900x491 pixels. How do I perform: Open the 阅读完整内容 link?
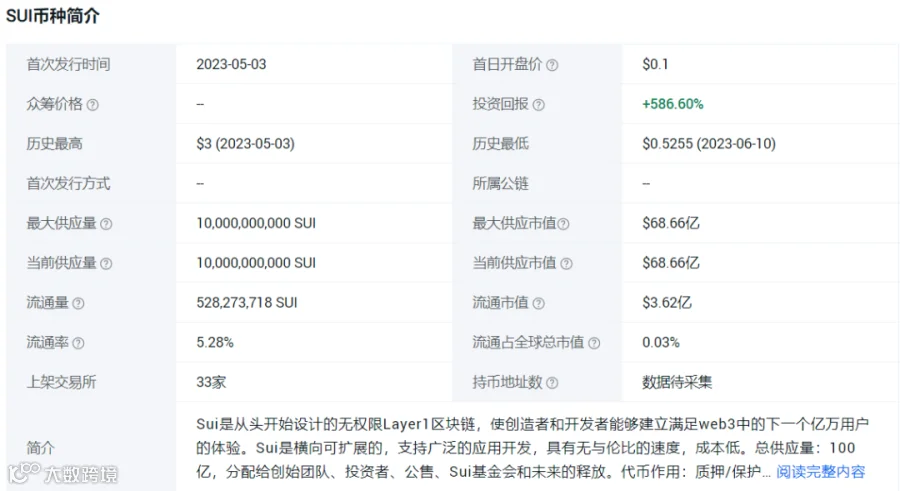(x=821, y=472)
